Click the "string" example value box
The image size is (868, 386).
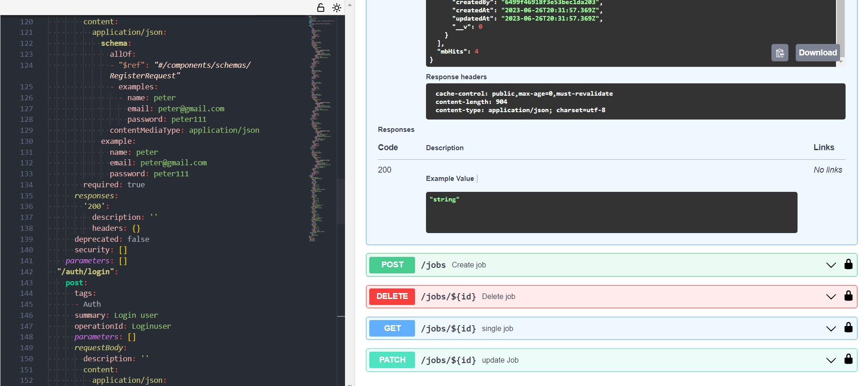click(611, 212)
